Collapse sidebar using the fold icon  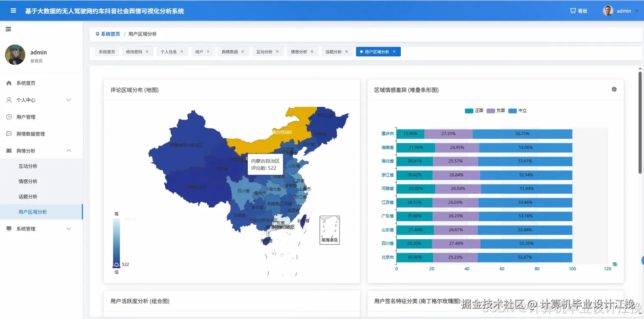point(8,29)
